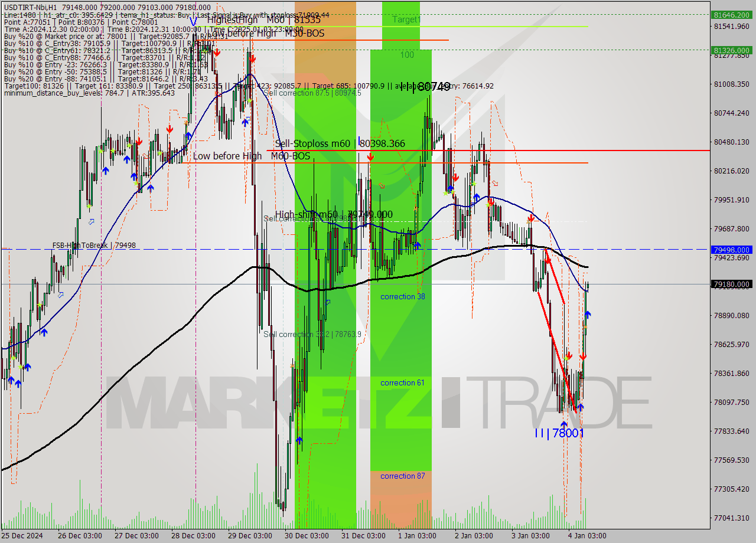Image resolution: width=756 pixels, height=543 pixels.
Task: Select the | | | 78001 low label
Action: point(559,433)
